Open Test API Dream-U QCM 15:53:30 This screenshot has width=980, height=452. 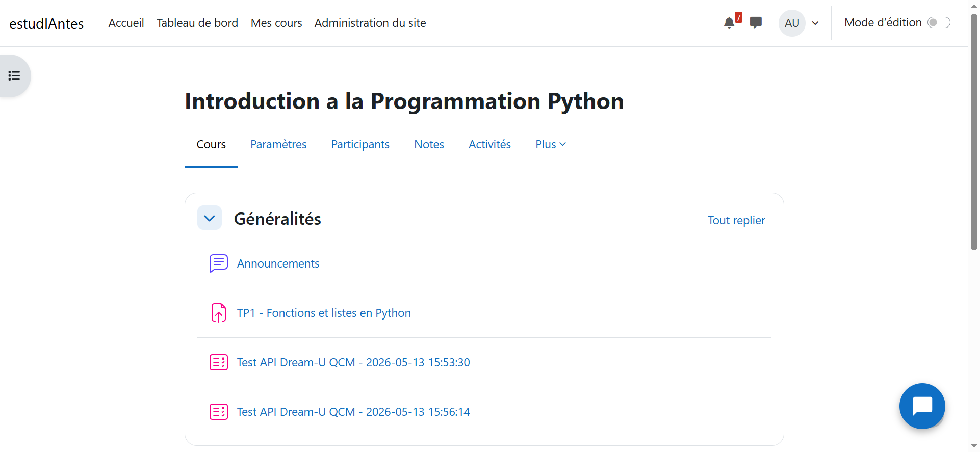tap(353, 362)
